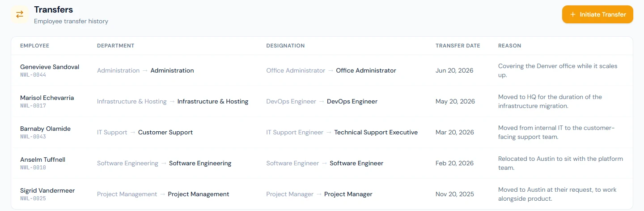Click the May 20, 2026 transfer date
Viewport: 644px width, 211px height.
455,101
